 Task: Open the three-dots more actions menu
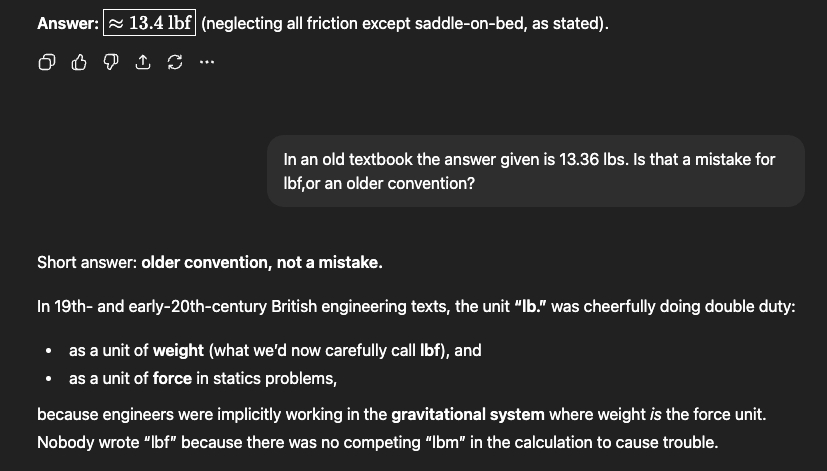coord(206,63)
